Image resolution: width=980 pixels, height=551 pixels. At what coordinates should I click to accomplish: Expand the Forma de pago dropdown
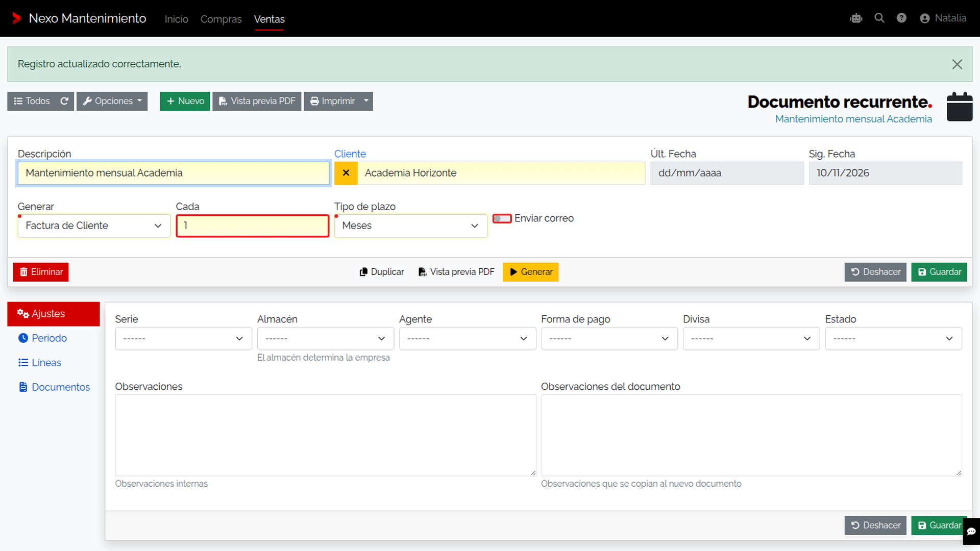click(x=609, y=339)
